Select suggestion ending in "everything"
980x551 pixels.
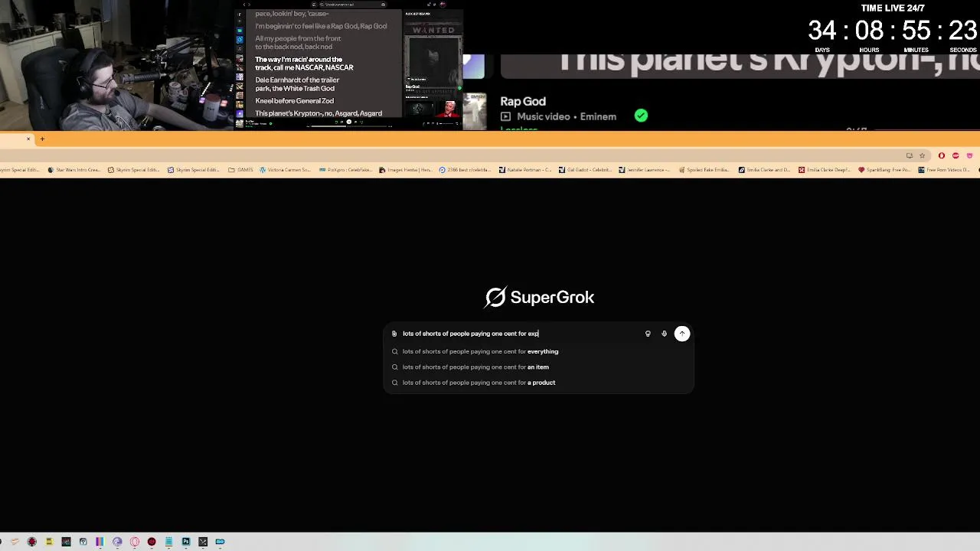pos(538,351)
